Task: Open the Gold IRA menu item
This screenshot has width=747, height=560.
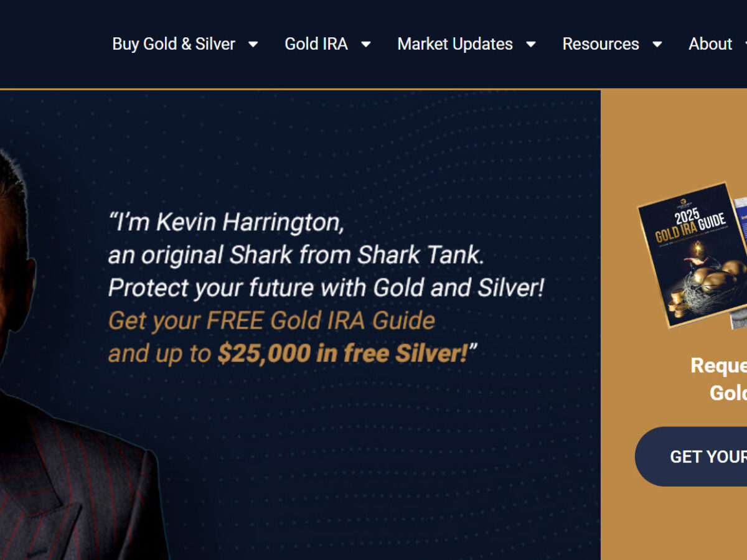Action: pyautogui.click(x=316, y=44)
